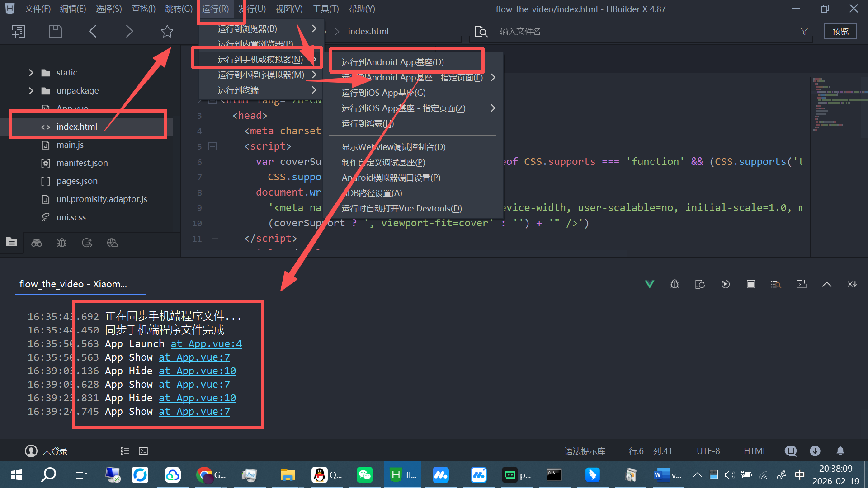Click the 输入文件名 file name input
Screen dimensions: 868x488
(x=520, y=31)
